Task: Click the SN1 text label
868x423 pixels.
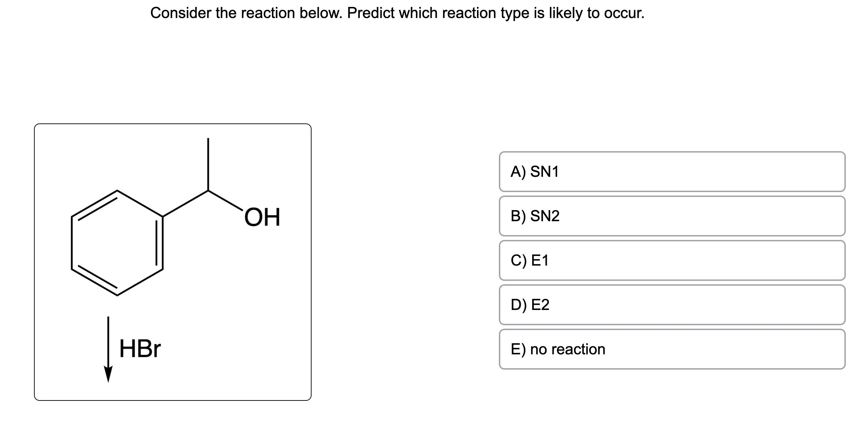Action: click(545, 172)
